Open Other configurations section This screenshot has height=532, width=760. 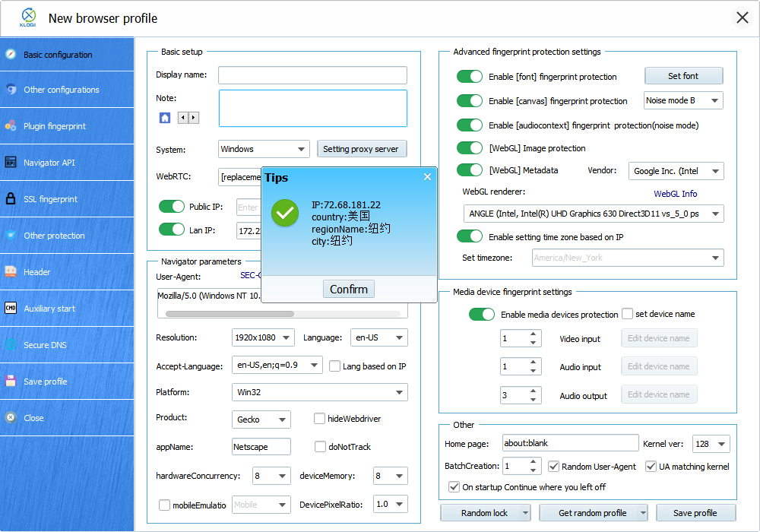[61, 90]
